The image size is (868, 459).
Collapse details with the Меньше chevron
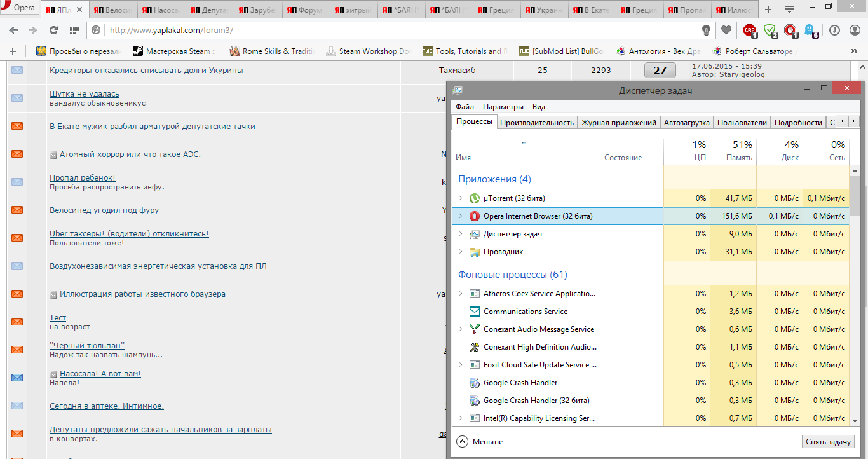(463, 441)
